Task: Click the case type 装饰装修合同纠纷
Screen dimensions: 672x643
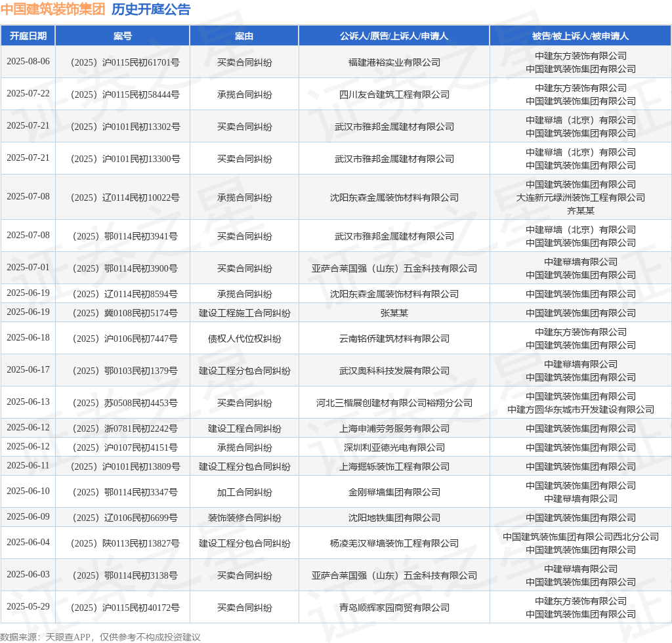Action: coord(244,518)
